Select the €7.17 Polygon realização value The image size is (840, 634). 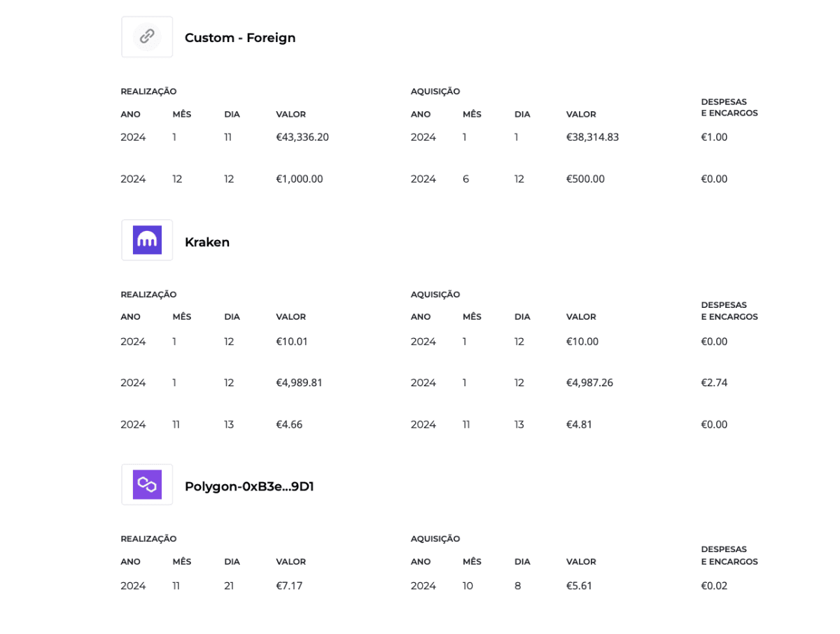click(x=289, y=586)
